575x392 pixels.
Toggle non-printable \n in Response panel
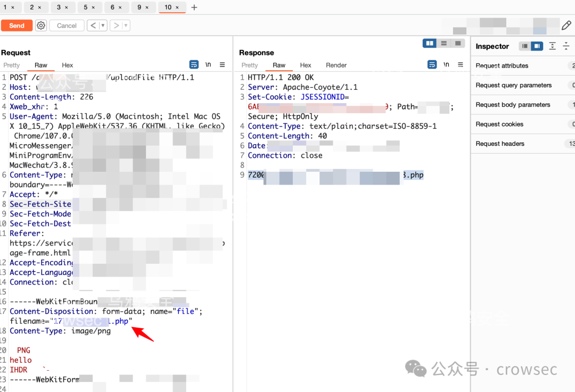pos(446,64)
